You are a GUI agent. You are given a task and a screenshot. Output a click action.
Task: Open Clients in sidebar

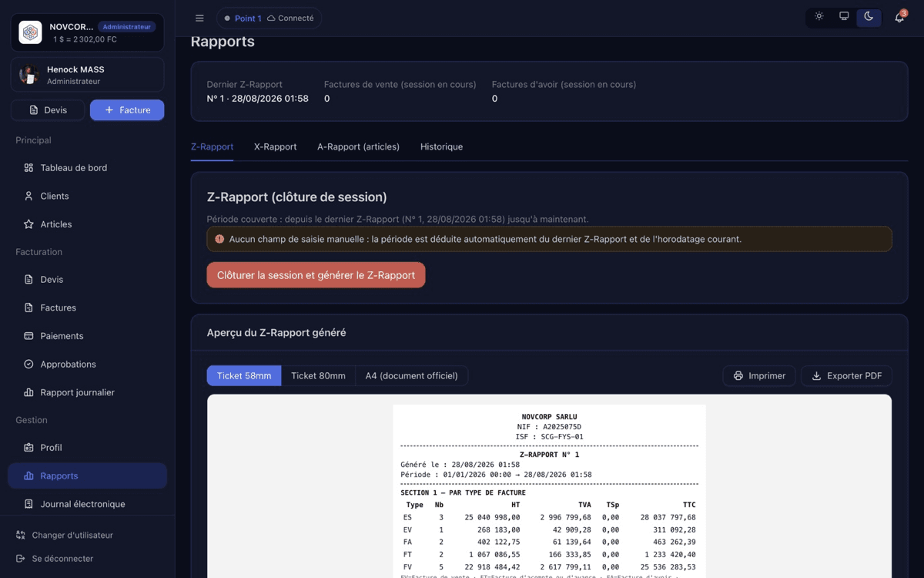click(87, 197)
